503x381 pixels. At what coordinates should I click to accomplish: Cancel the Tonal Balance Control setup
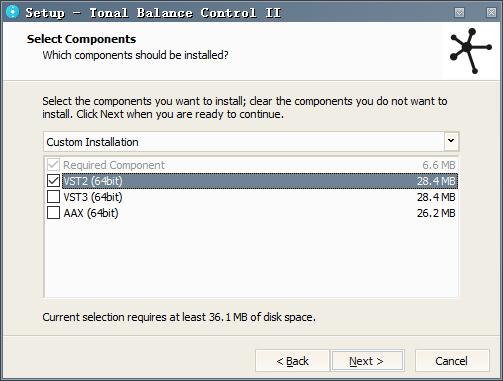pos(452,361)
